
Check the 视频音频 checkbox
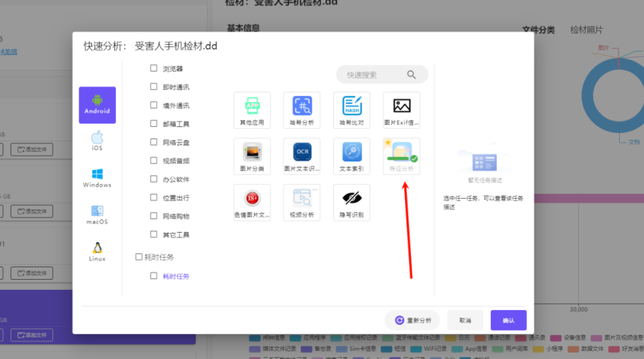tap(153, 160)
